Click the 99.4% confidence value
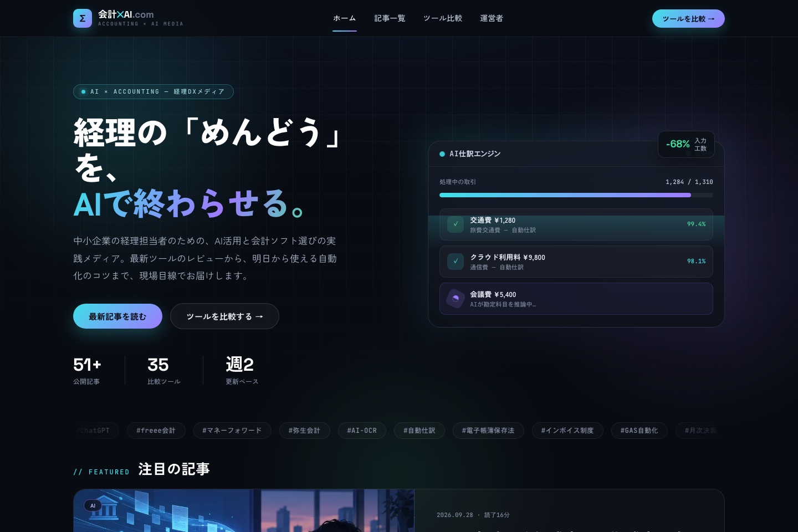This screenshot has height=532, width=798. pos(697,224)
